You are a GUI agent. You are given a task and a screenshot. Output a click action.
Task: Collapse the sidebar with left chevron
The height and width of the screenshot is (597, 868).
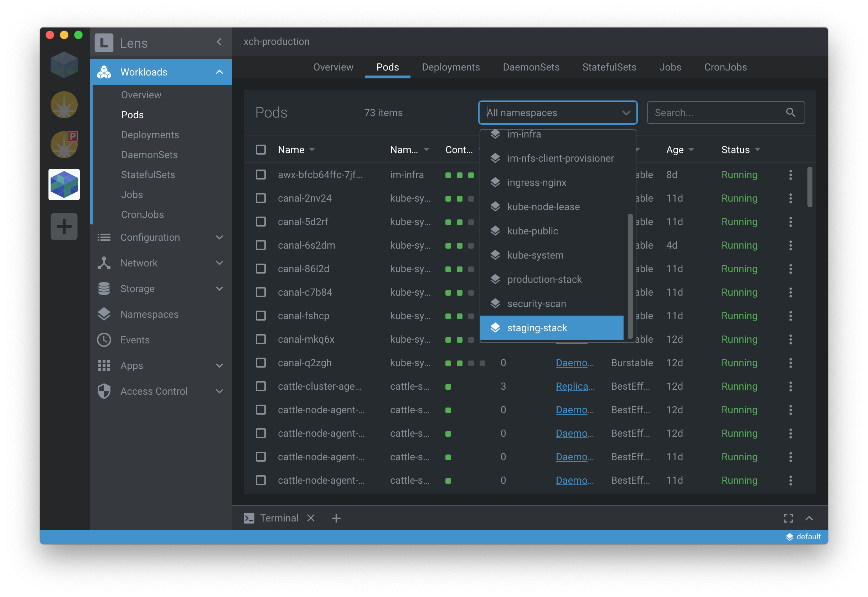click(219, 42)
